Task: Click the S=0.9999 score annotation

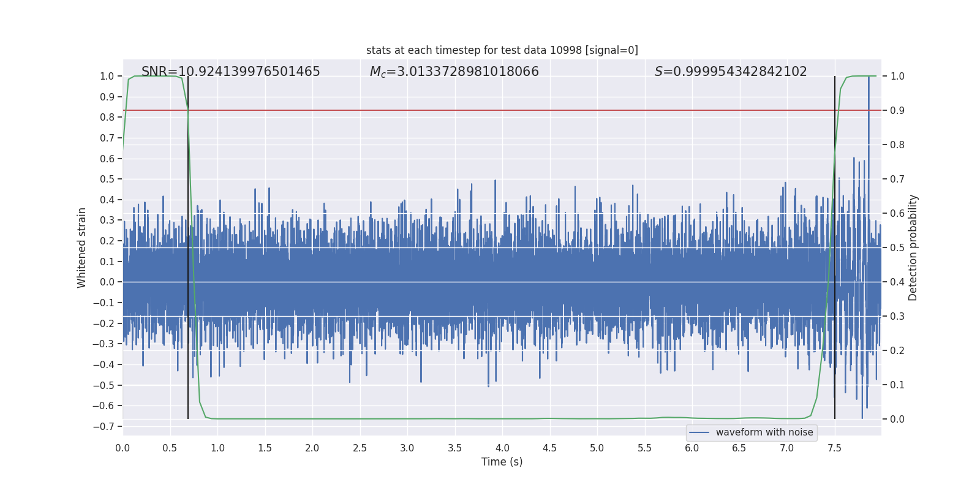Action: (730, 72)
